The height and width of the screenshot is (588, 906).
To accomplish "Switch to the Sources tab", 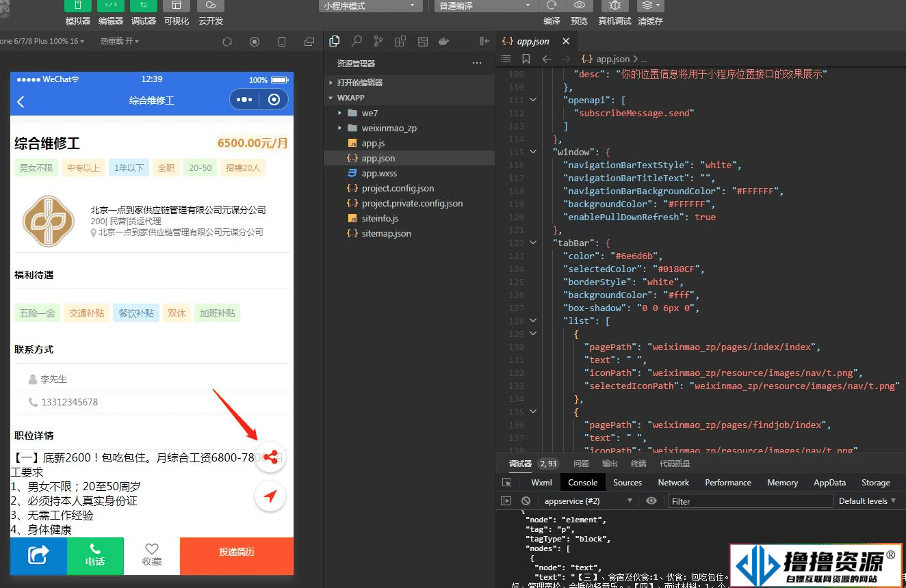I will pos(627,482).
